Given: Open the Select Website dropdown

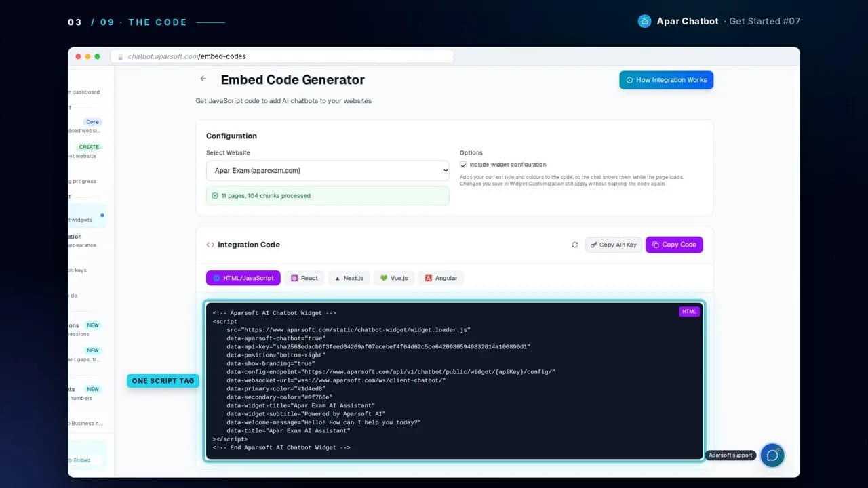Looking at the screenshot, I should 328,171.
